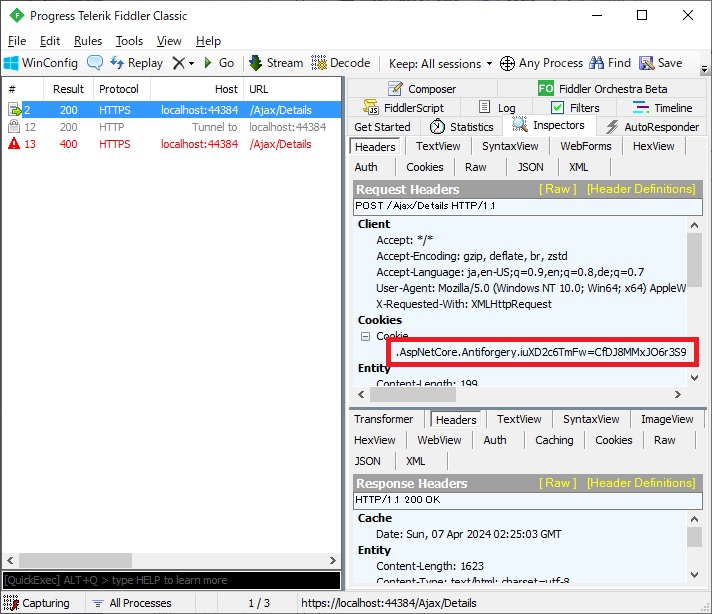Open the Help menu
The height and width of the screenshot is (614, 712).
pyautogui.click(x=208, y=41)
